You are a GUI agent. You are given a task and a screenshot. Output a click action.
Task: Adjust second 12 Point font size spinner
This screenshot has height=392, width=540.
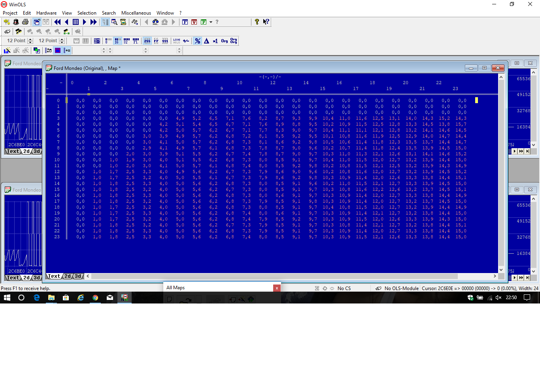pyautogui.click(x=62, y=41)
